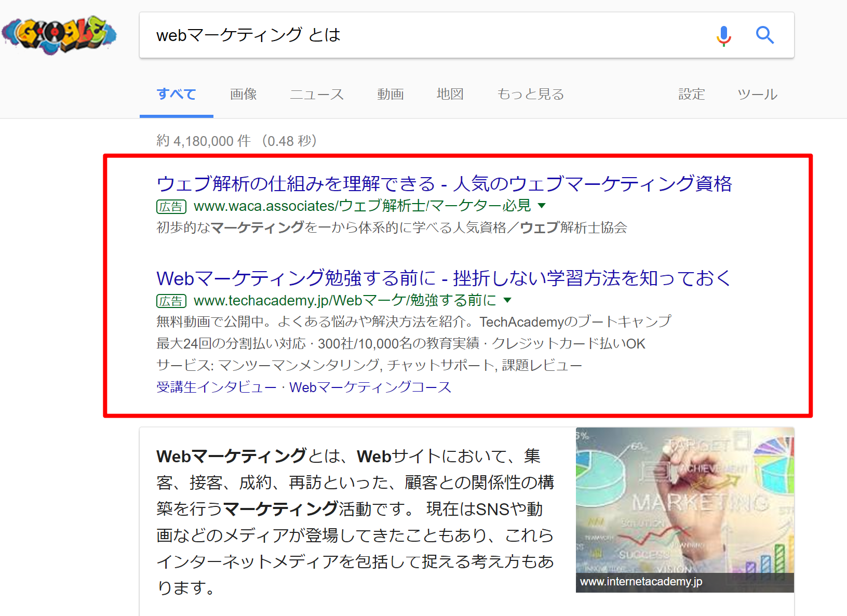Click the featured snippet text Webマーケティングとは
847x616 pixels.
tap(248, 456)
